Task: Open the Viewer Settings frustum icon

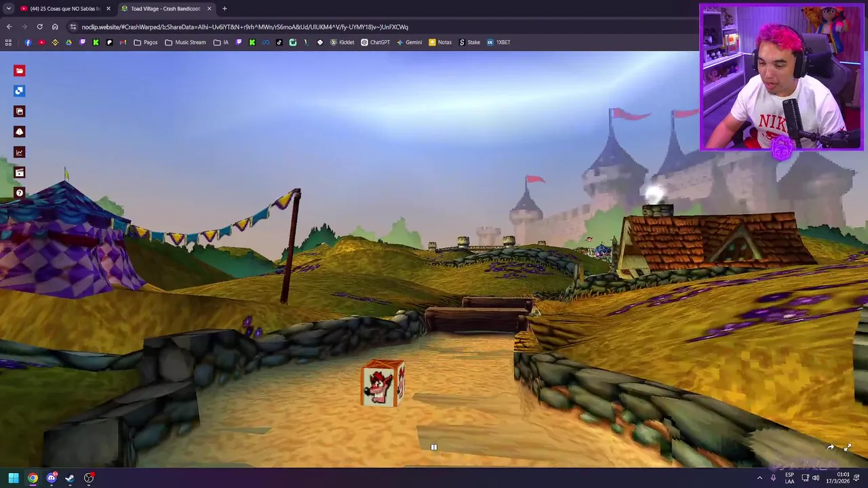Action: pyautogui.click(x=19, y=131)
